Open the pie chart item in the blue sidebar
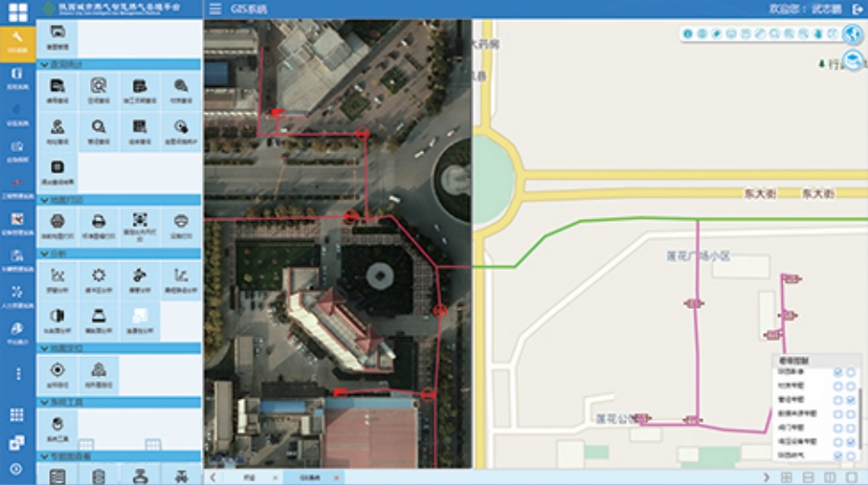The image size is (868, 485). coord(18,333)
